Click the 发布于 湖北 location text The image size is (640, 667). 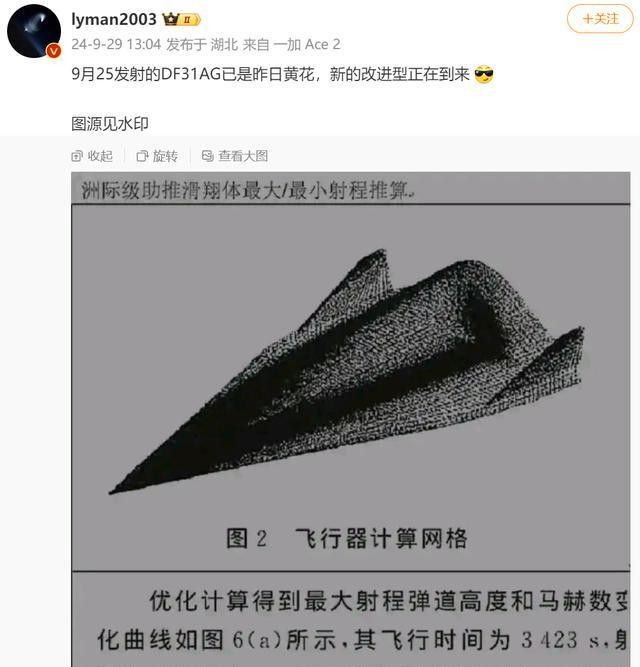[x=202, y=44]
